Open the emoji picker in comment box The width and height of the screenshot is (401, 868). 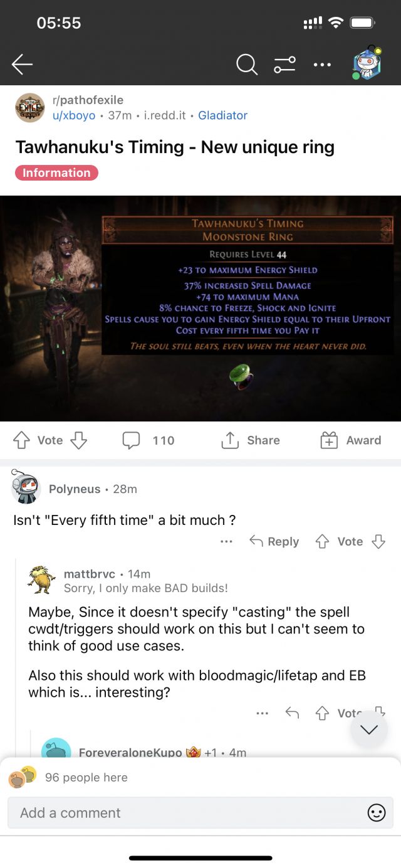point(376,813)
